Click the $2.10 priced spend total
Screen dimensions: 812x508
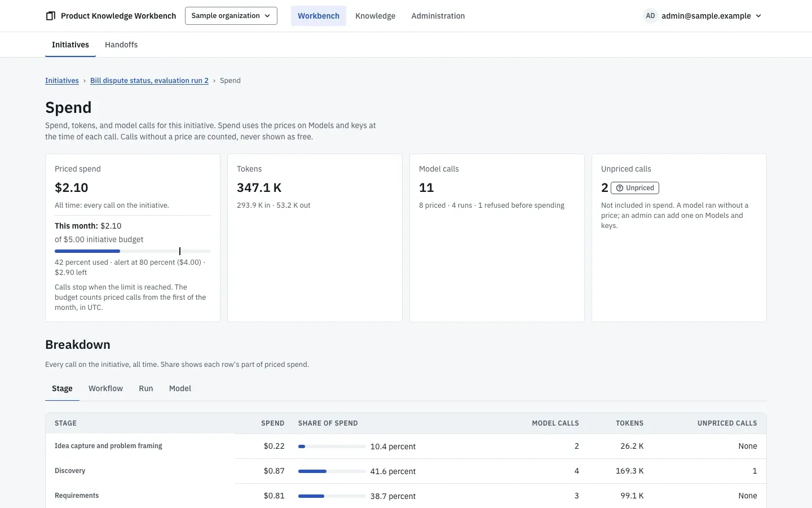click(72, 187)
